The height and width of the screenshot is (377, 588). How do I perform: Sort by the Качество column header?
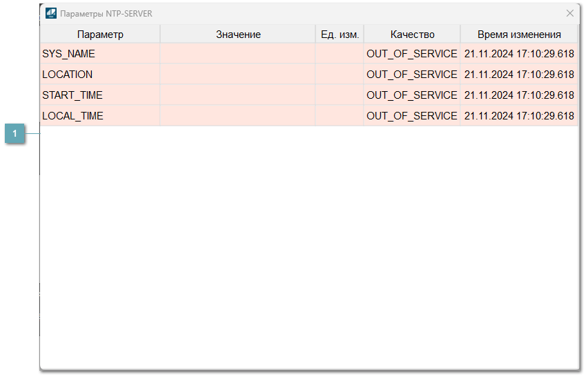click(412, 35)
